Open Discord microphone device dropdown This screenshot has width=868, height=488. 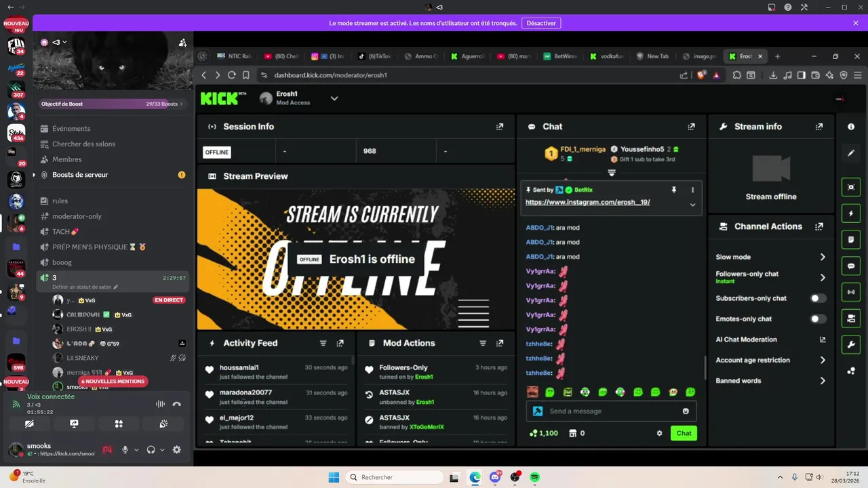(136, 449)
